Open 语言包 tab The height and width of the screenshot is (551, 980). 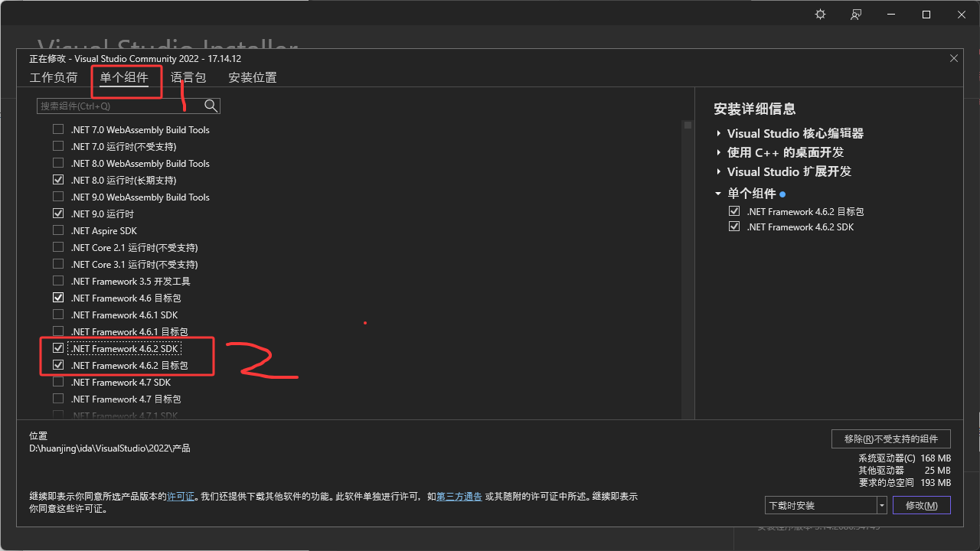click(188, 77)
